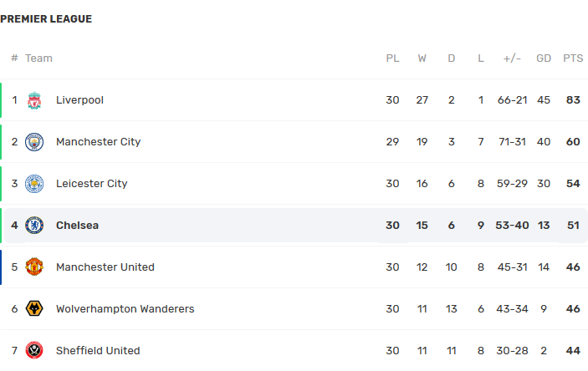Click the Manchester United crest icon
Viewport: 588px width, 371px height.
pos(34,267)
